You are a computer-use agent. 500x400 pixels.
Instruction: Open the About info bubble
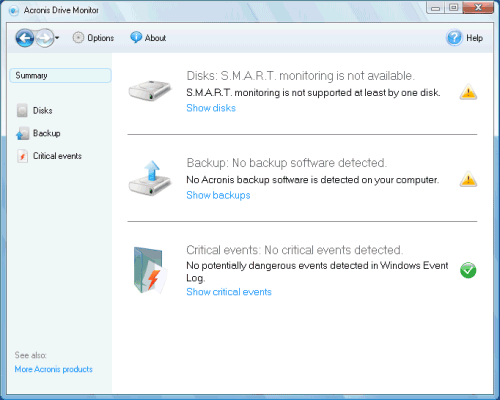tap(136, 38)
